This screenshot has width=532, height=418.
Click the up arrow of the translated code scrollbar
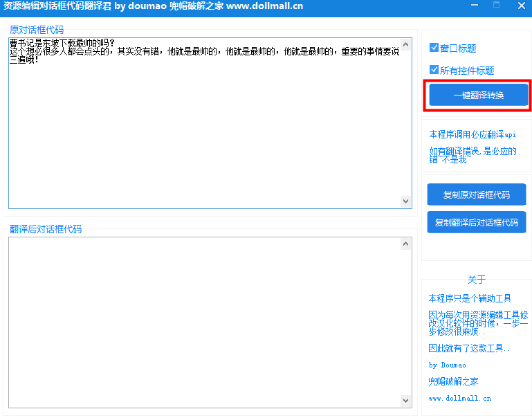406,244
